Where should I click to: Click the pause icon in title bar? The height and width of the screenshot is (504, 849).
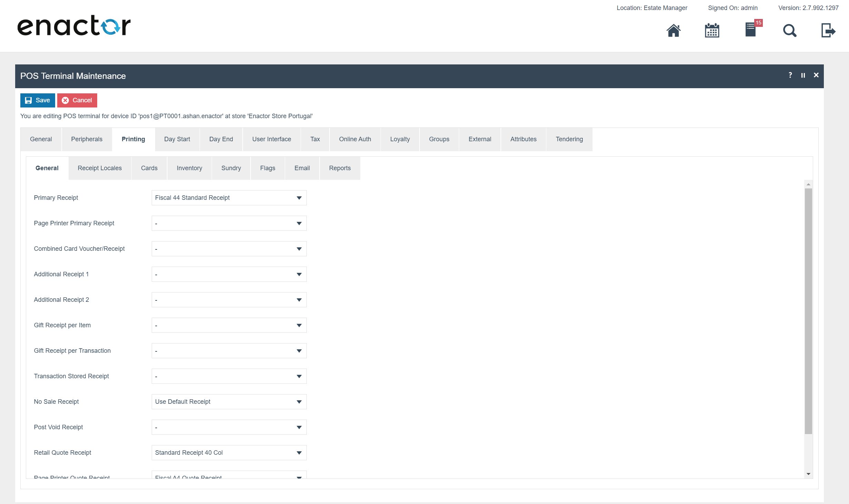(803, 75)
